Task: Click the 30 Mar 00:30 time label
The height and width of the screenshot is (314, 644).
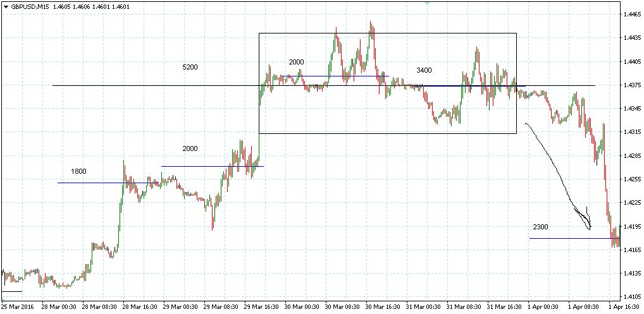Action: [300, 306]
